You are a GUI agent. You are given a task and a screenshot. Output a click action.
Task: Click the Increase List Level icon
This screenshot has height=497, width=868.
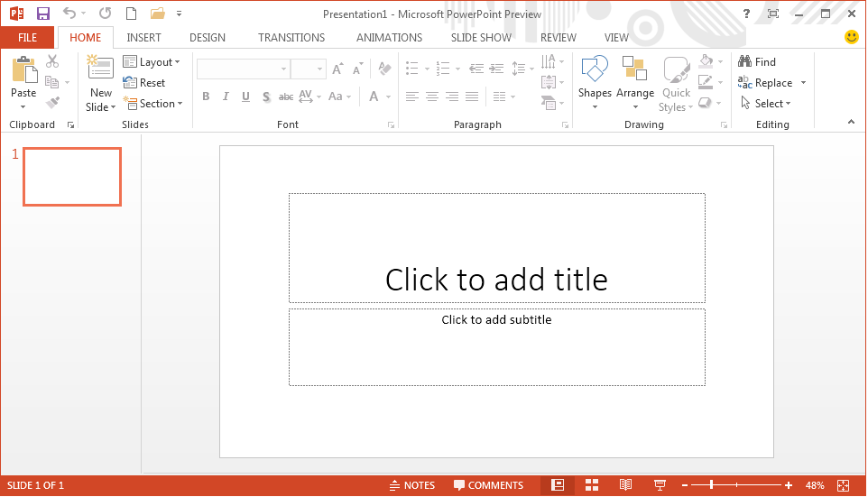click(496, 69)
